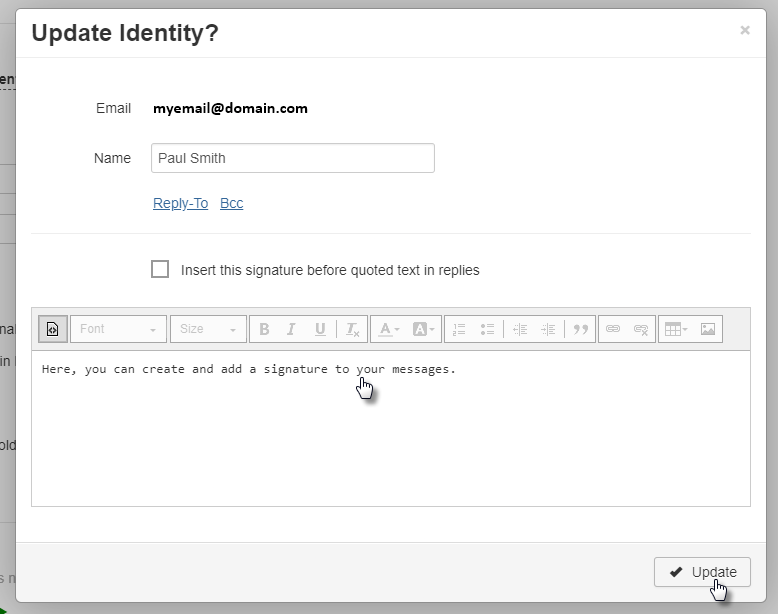778x614 pixels.
Task: Click the Unlink icon
Action: coord(641,329)
